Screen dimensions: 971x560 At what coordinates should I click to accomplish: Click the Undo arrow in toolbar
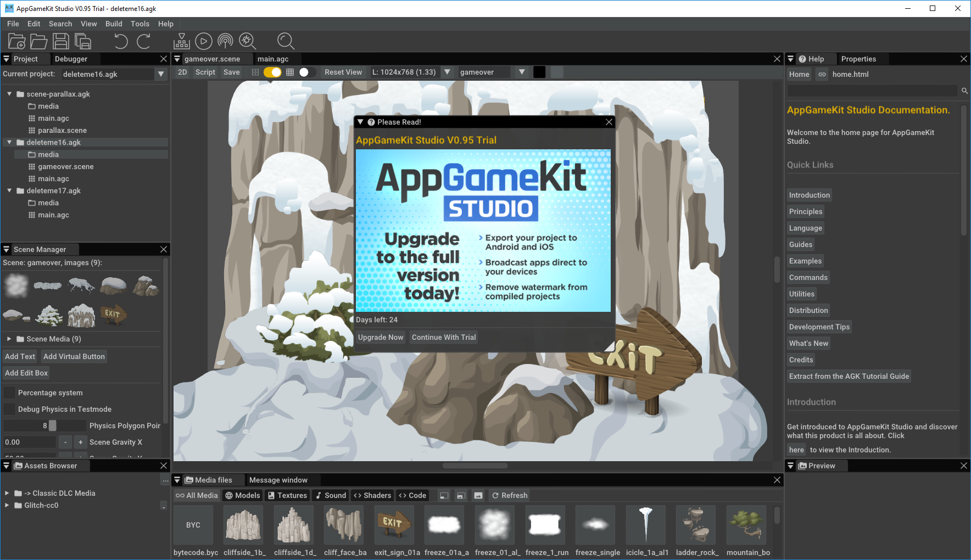coord(120,41)
